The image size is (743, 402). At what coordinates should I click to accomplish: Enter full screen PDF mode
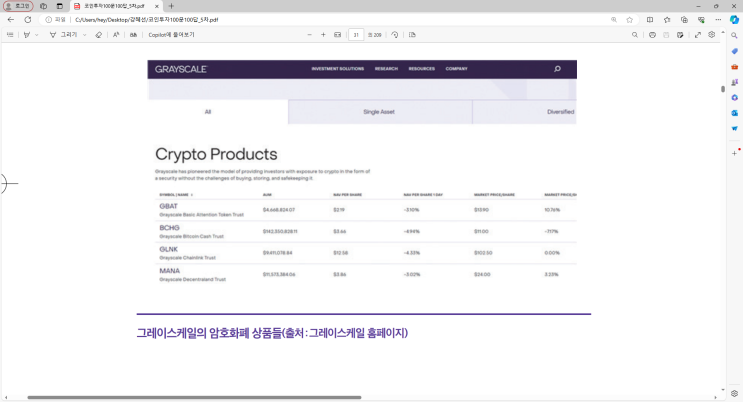698,35
